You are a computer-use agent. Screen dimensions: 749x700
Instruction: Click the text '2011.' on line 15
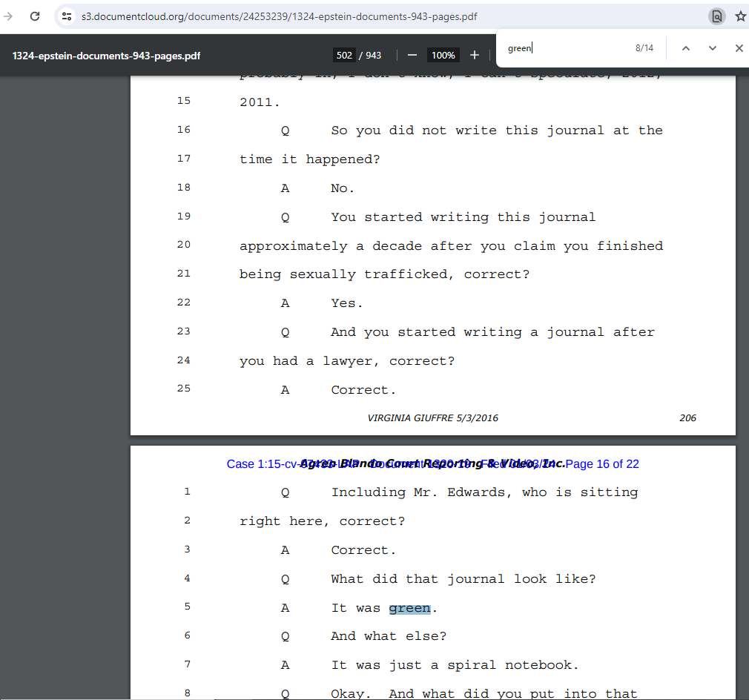(x=260, y=102)
